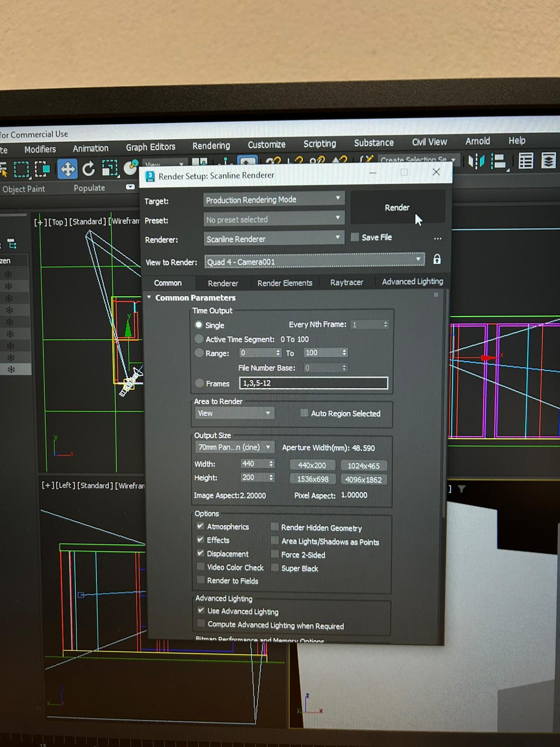Click the hierarchy sort icon in left panel
Viewport: 560px width, 747px height.
coord(13,244)
